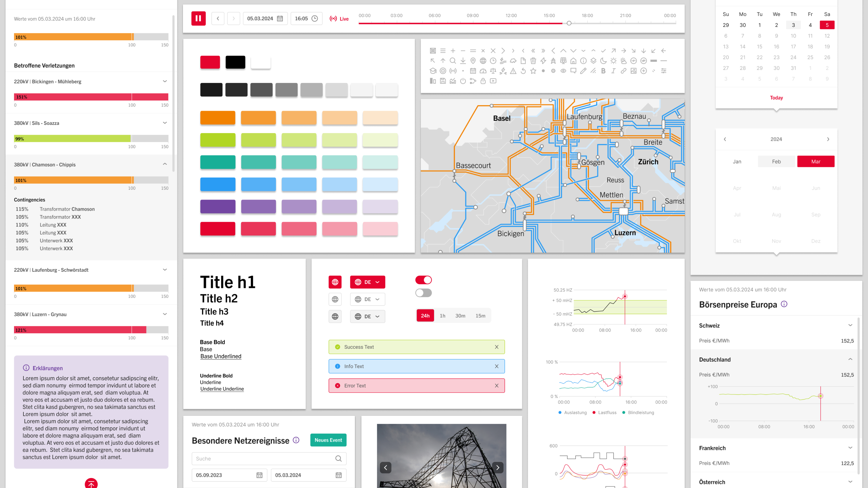Select the 1h time range option

[x=442, y=316]
